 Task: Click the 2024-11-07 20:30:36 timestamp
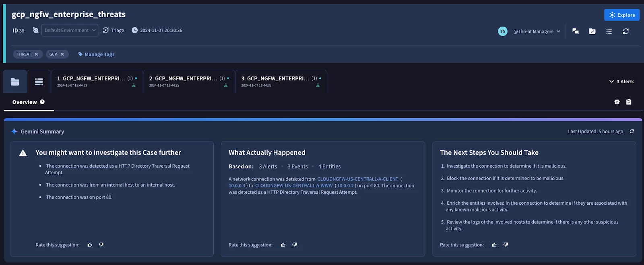pos(161,30)
